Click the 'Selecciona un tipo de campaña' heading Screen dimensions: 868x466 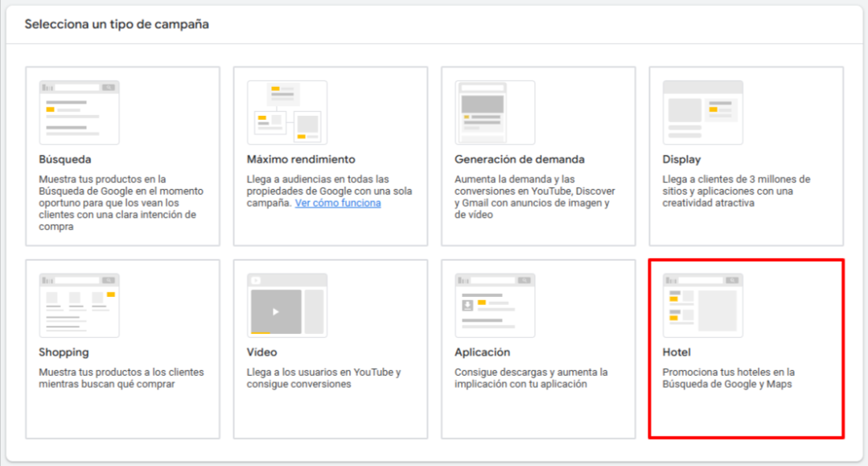[117, 24]
